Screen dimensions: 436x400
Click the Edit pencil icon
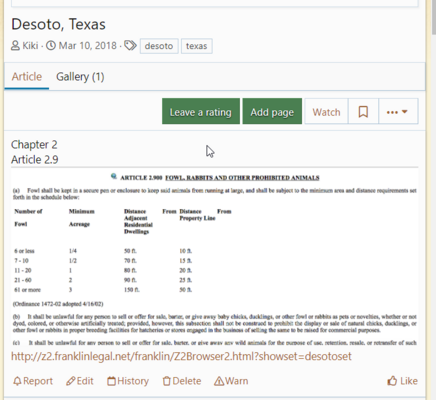70,381
